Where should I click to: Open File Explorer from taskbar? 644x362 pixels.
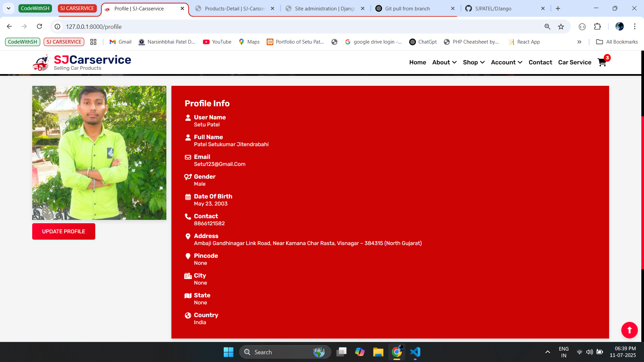tap(378, 352)
